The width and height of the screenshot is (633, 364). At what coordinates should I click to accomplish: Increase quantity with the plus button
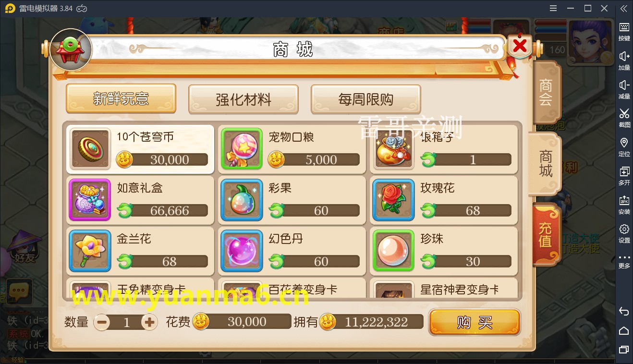click(149, 322)
